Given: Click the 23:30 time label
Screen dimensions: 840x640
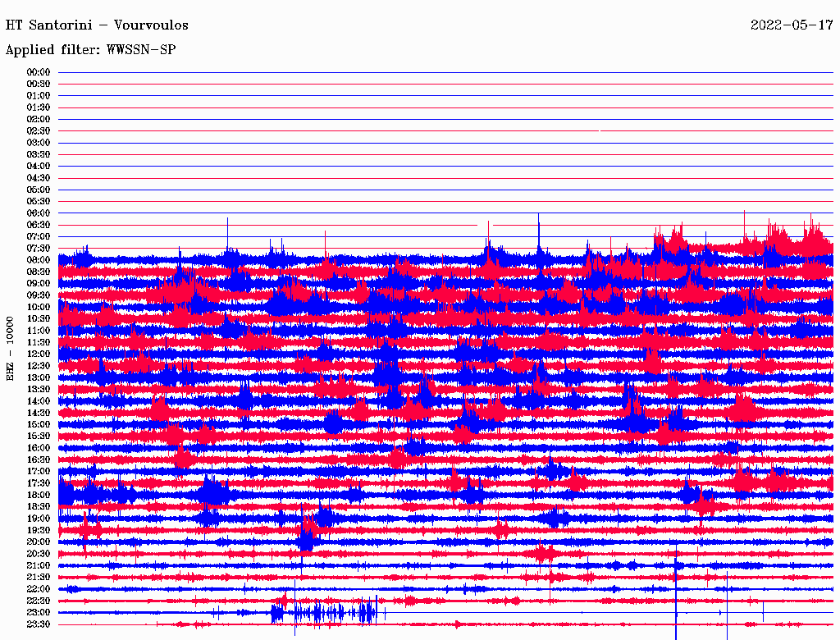Looking at the screenshot, I should pos(39,624).
